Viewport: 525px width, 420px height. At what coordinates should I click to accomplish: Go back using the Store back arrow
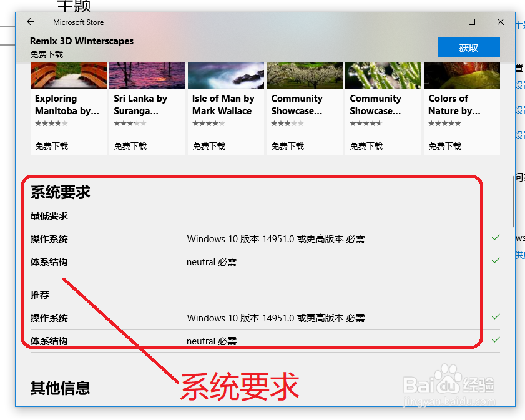click(31, 22)
